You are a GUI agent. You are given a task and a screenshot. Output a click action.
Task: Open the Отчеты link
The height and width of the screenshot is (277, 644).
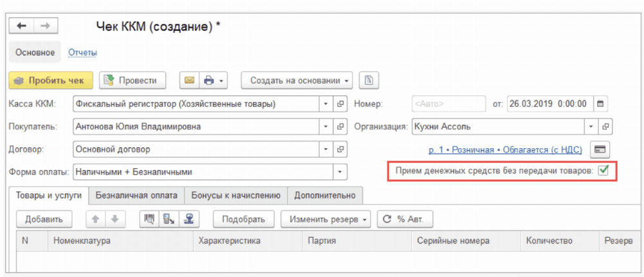82,53
